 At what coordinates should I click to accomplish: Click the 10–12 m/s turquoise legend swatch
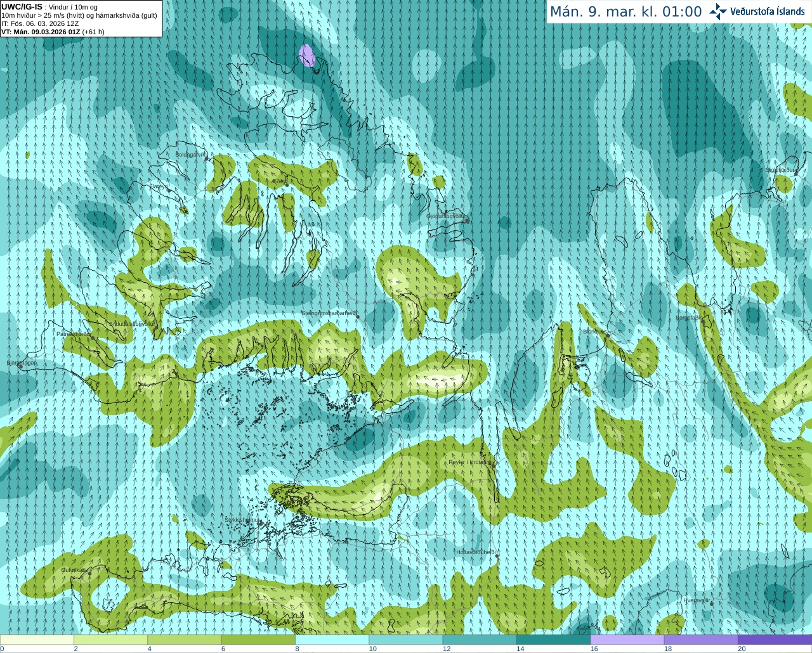coord(406,640)
